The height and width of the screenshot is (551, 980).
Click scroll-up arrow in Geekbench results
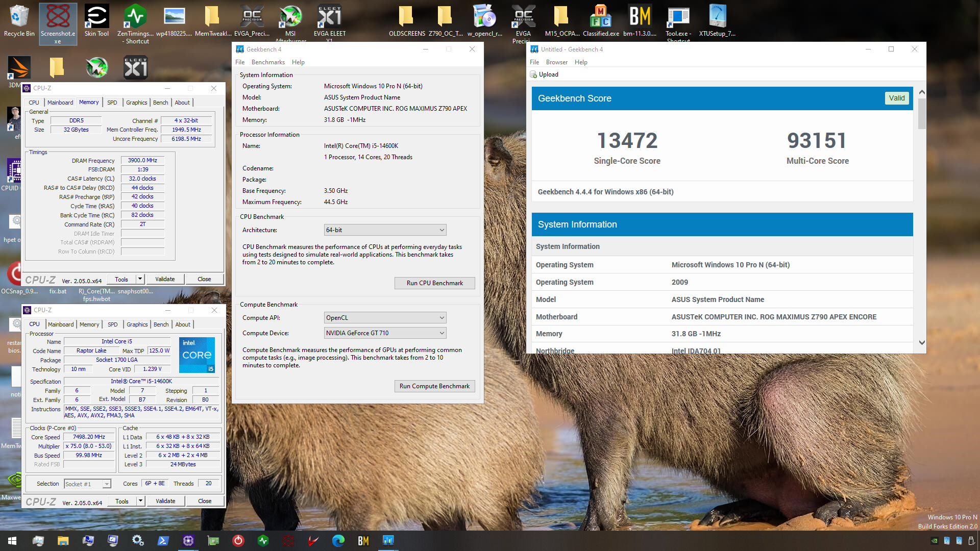922,92
